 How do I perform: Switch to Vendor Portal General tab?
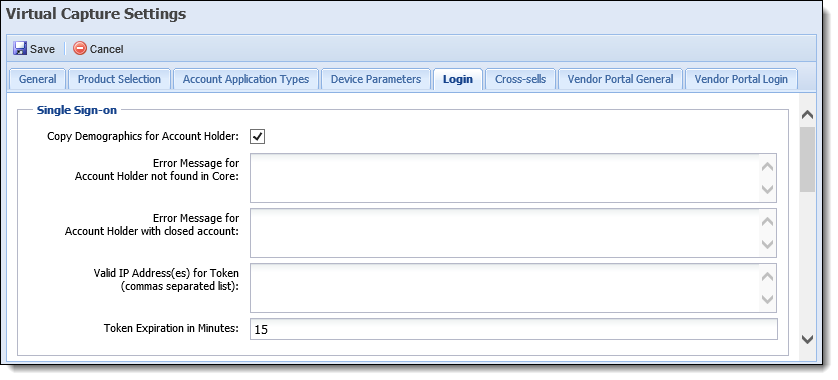pyautogui.click(x=620, y=79)
